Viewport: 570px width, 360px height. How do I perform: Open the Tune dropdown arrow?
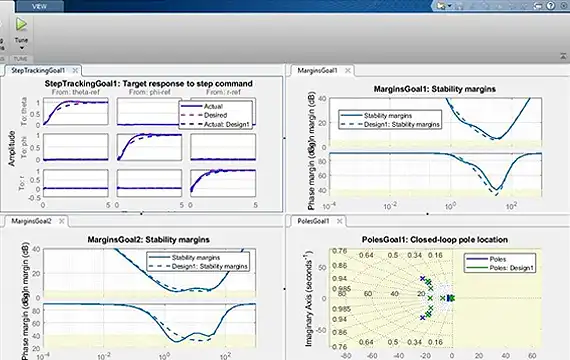point(21,48)
